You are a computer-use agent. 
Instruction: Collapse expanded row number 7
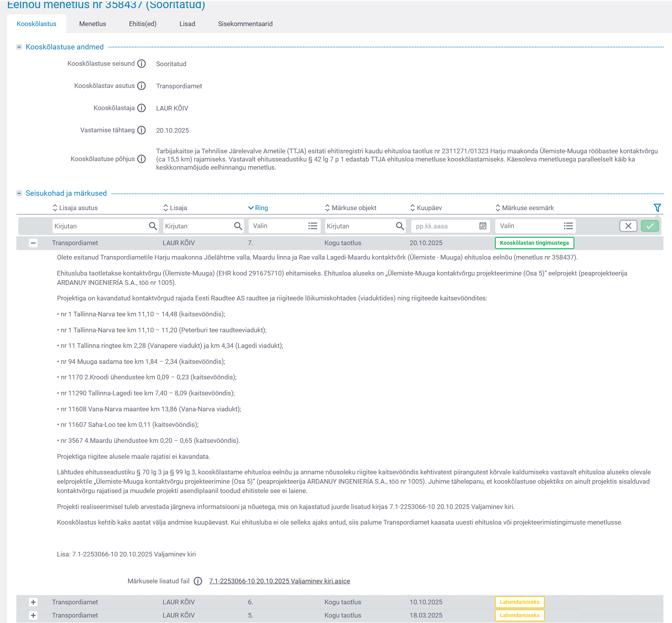[33, 243]
